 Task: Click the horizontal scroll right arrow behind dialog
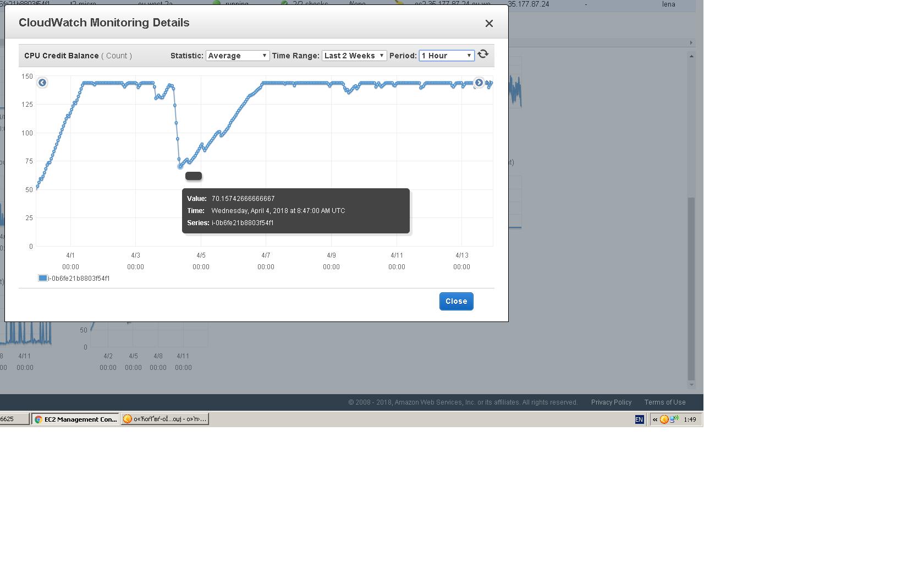point(691,42)
